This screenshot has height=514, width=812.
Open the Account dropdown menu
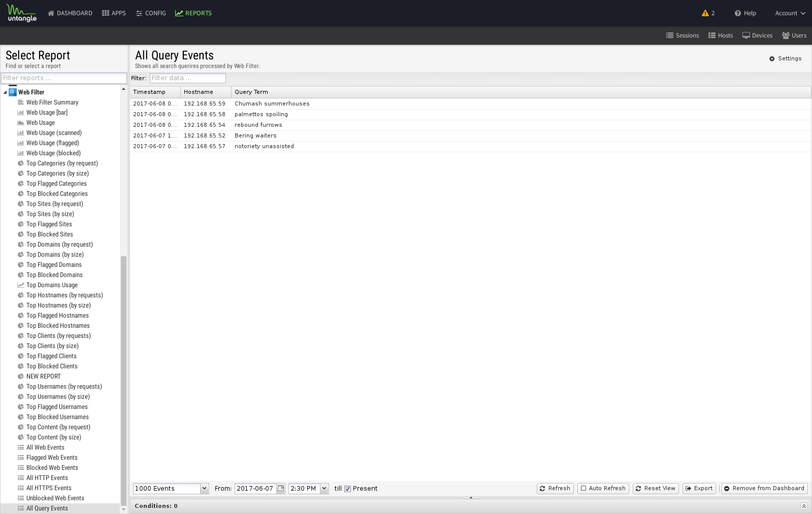[790, 13]
